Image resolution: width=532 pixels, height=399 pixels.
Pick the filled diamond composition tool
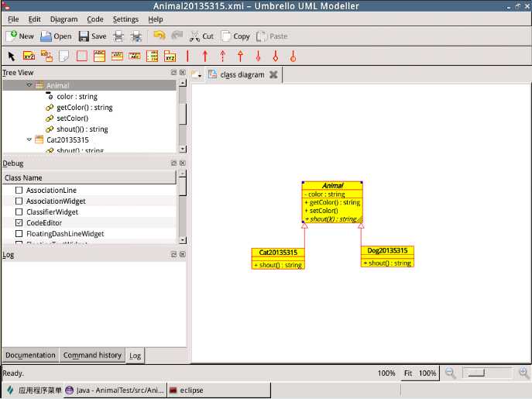tap(258, 56)
